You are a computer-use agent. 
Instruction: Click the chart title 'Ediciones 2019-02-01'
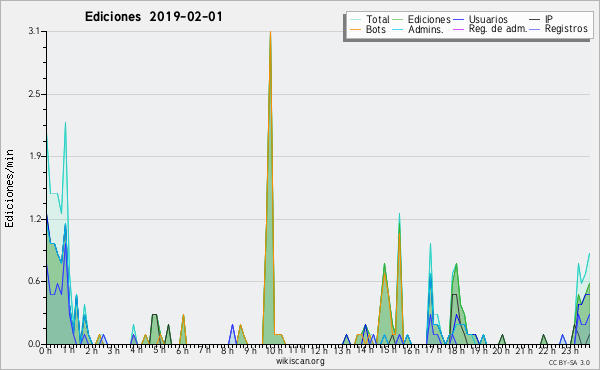click(x=153, y=17)
